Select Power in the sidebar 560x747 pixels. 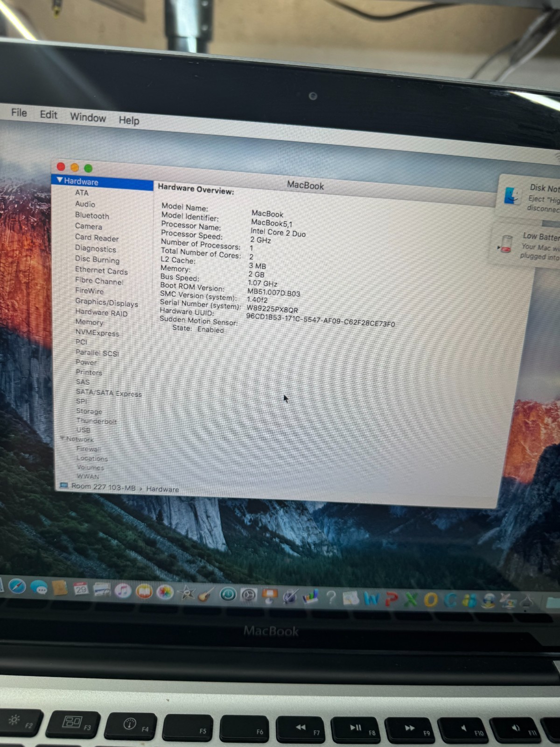tap(86, 362)
